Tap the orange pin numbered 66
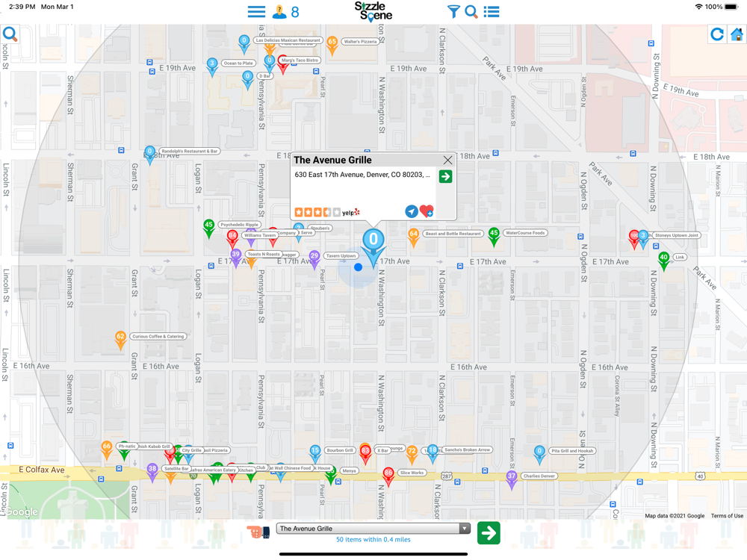 (x=107, y=450)
